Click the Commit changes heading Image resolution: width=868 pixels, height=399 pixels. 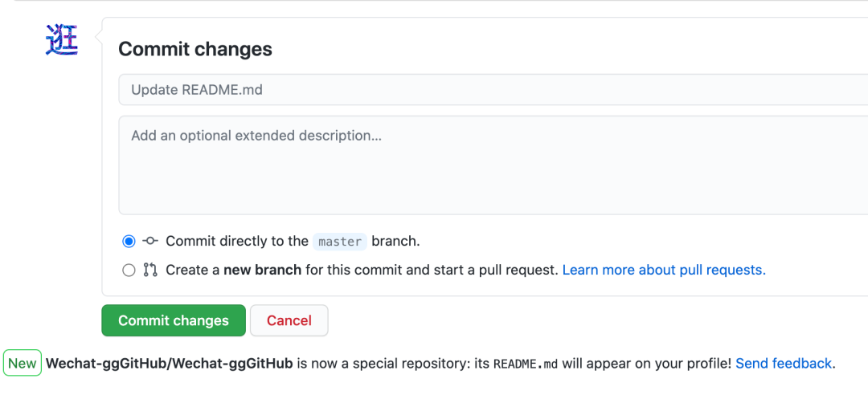coord(195,49)
